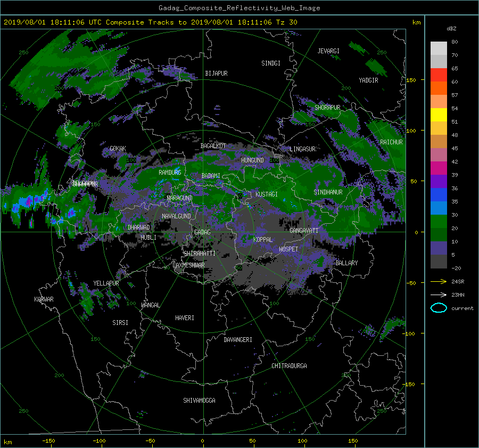Click the KARWAR label
This screenshot has width=479, height=448.
pos(44,299)
